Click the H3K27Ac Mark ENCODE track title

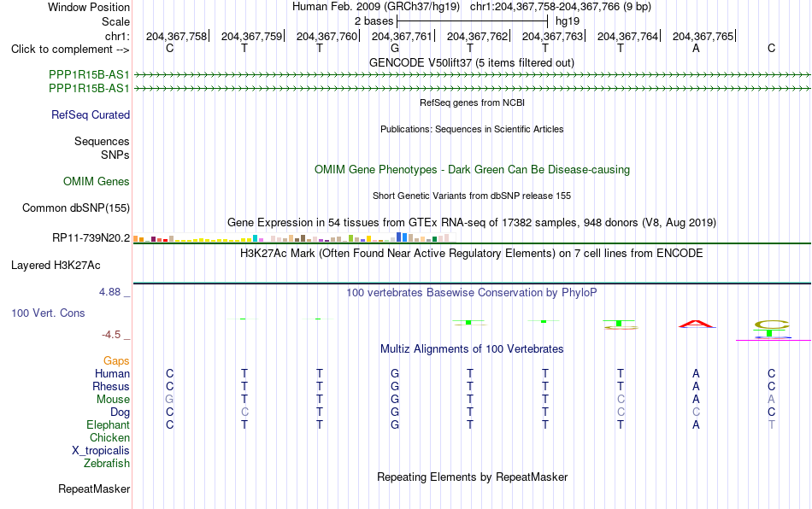tap(472, 254)
